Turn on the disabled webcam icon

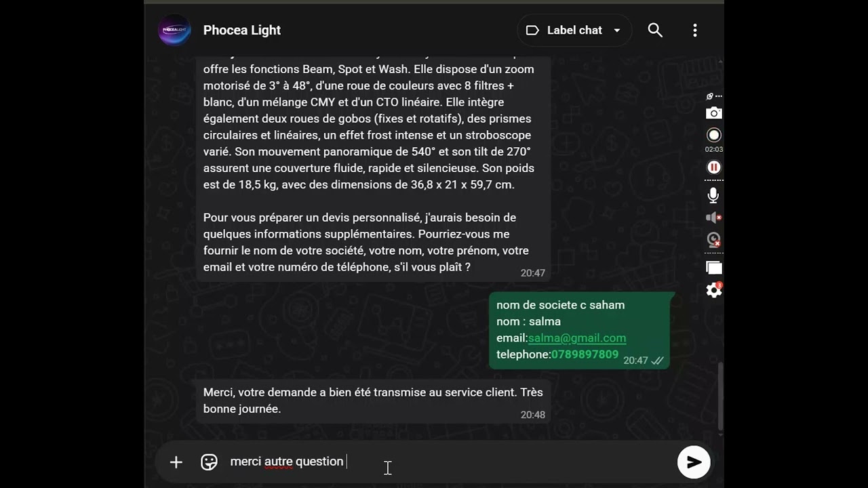coord(713,239)
